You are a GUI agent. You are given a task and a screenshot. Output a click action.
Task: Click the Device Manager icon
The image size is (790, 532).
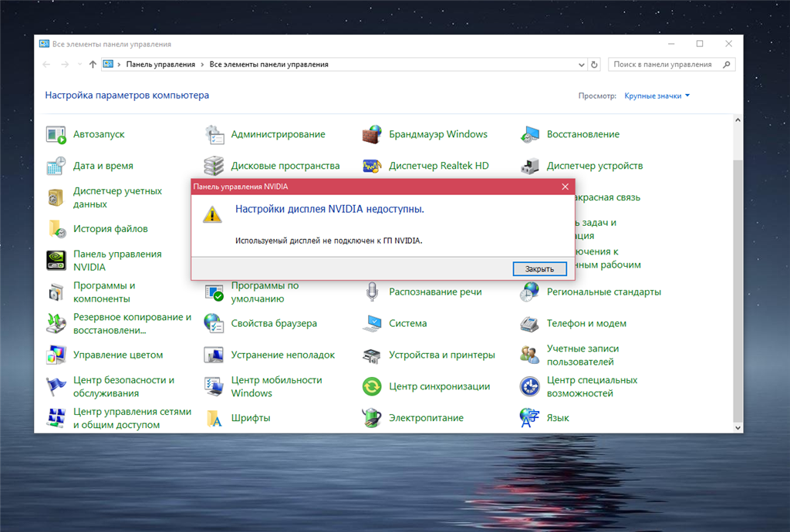[x=529, y=166]
